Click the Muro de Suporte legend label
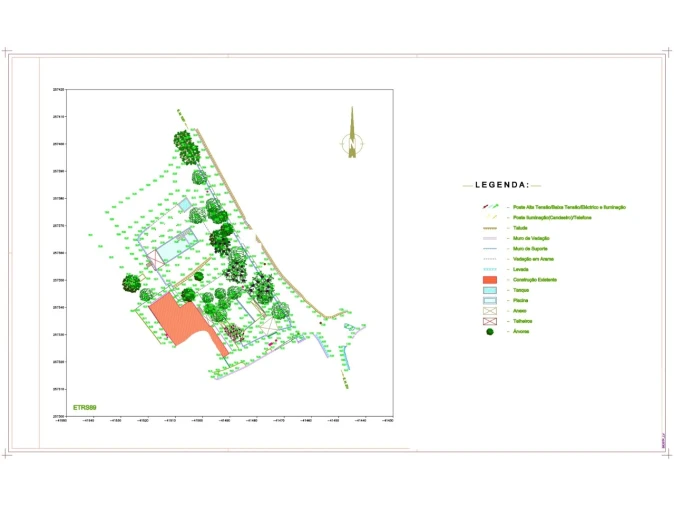 point(531,249)
